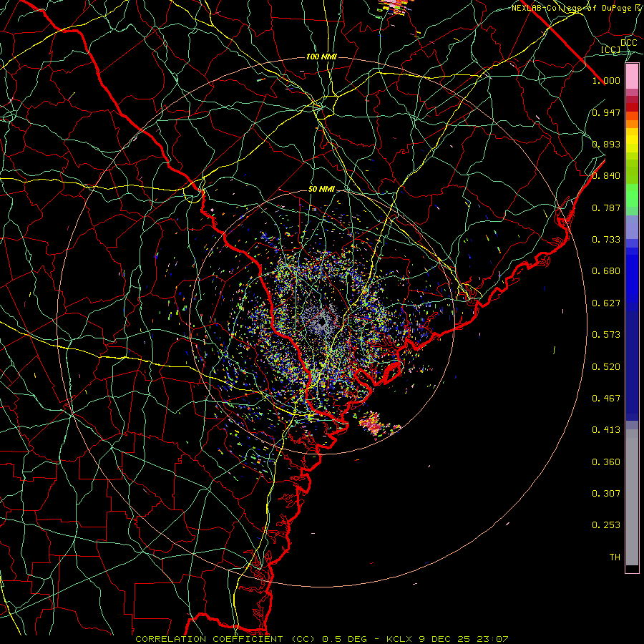Pick the pink segment topping the color scale
The width and height of the screenshot is (644, 644).
(632, 77)
